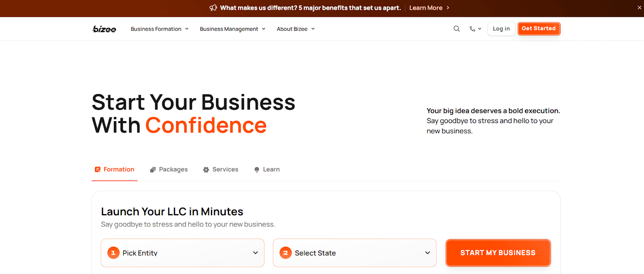644x274 pixels.
Task: Click the Services gear icon
Action: click(x=206, y=170)
